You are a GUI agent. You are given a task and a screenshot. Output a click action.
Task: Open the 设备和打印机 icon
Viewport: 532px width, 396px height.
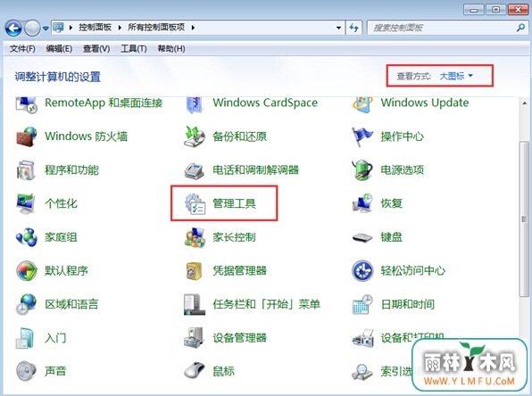tap(362, 338)
